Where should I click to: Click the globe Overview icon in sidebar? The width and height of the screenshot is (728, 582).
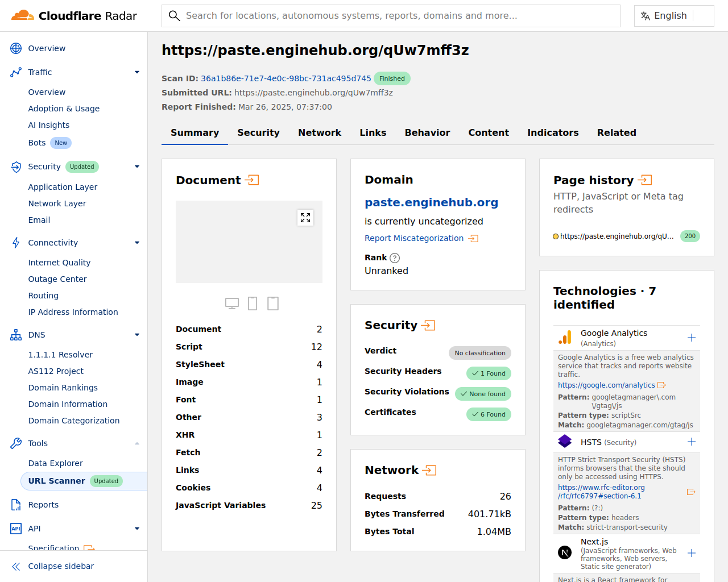[16, 48]
